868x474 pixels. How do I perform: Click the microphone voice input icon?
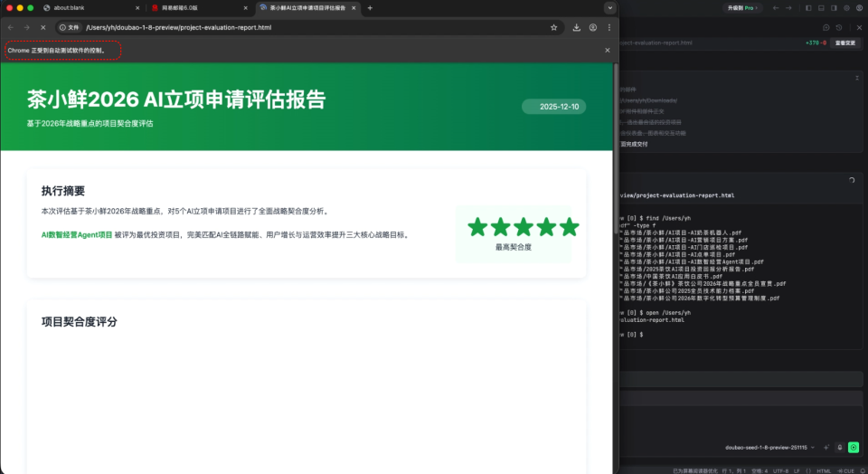(840, 448)
